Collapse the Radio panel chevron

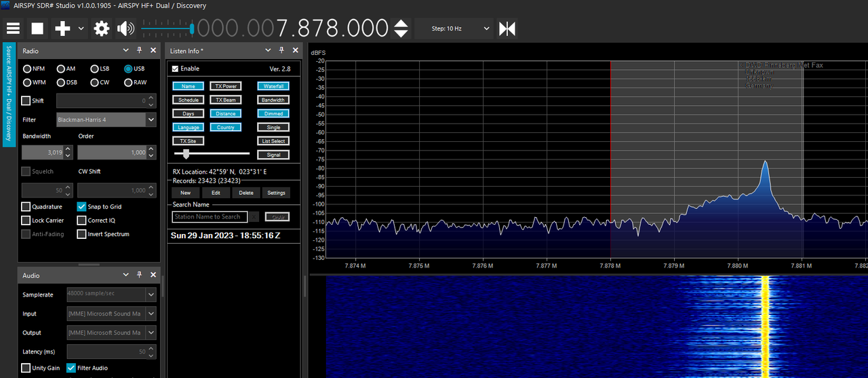pos(126,50)
